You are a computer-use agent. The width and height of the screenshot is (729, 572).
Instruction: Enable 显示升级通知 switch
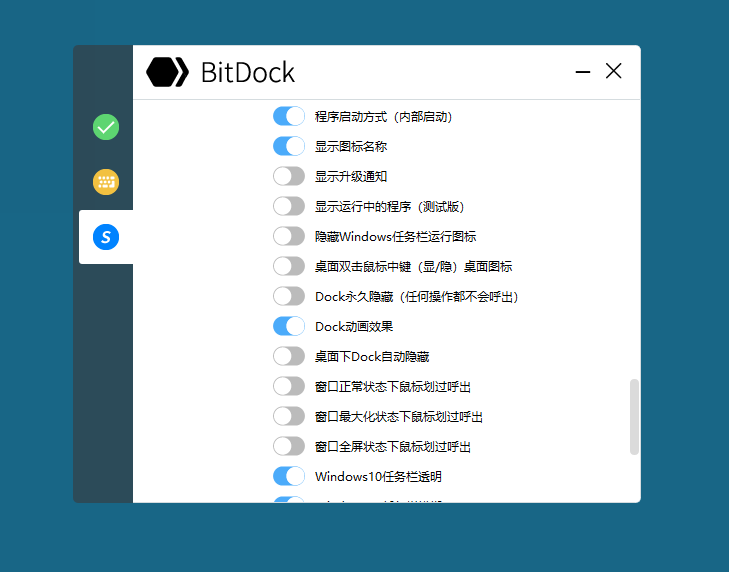pos(289,176)
